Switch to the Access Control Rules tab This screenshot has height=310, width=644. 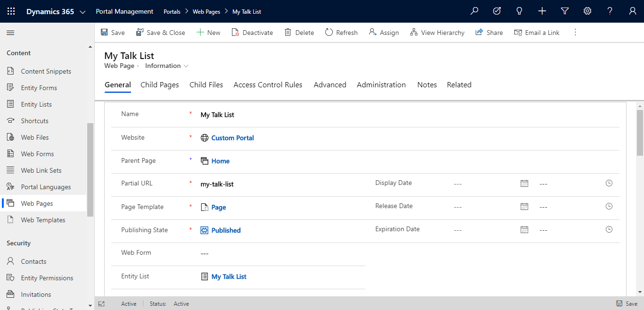[x=268, y=85]
